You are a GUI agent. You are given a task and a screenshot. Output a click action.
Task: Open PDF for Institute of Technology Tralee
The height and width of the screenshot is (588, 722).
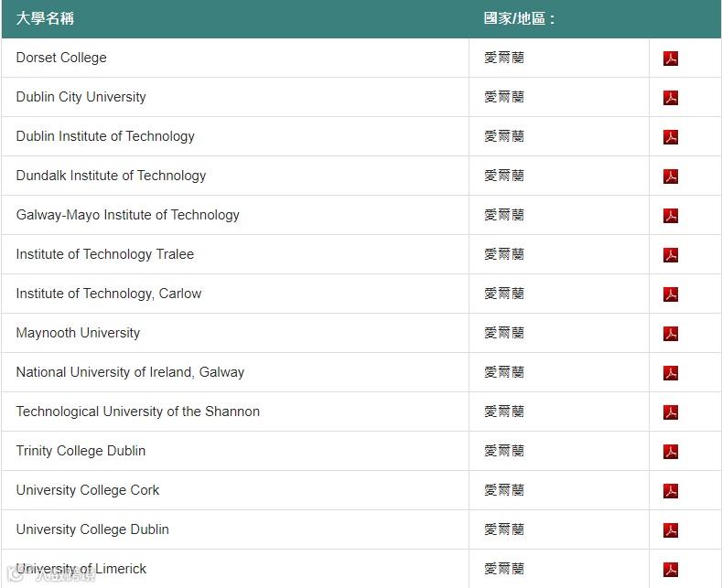click(x=671, y=255)
